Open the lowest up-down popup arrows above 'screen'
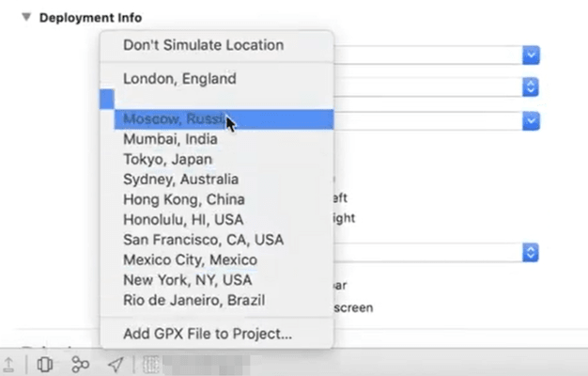Viewport: 588px width, 376px height. pyautogui.click(x=531, y=253)
